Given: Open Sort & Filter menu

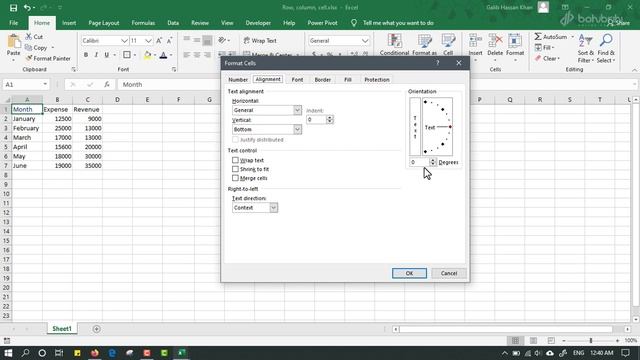Looking at the screenshot, I should (586, 48).
